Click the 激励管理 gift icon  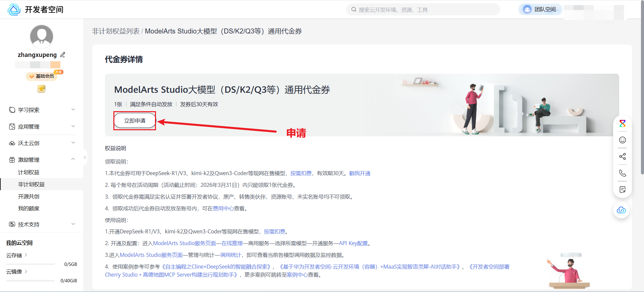coord(12,160)
